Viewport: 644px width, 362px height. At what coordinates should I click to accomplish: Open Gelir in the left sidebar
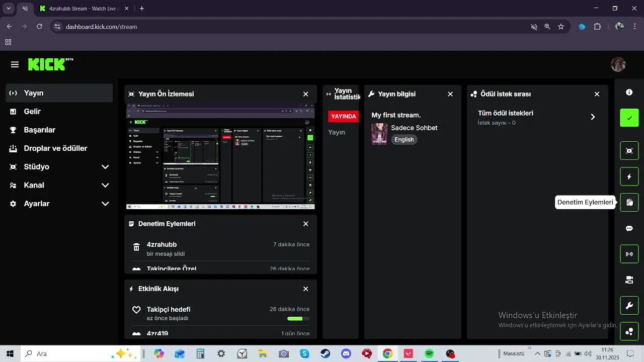tap(59, 112)
